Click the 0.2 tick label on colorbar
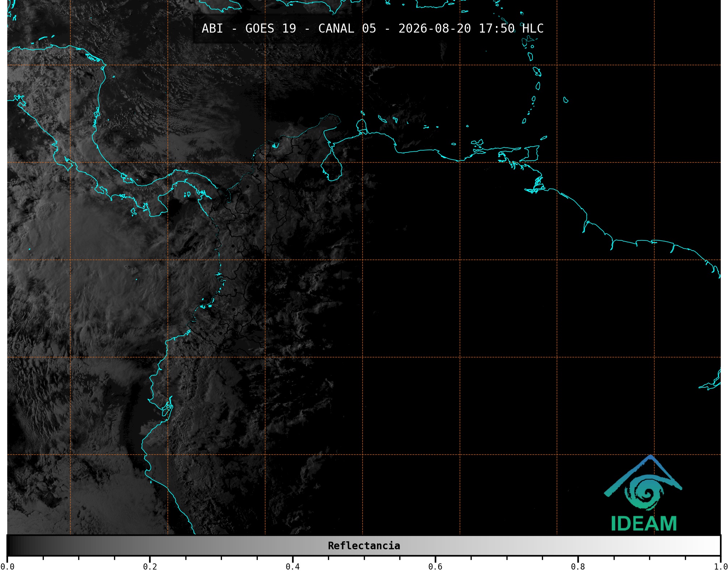Image resolution: width=728 pixels, height=571 pixels. pos(150,566)
